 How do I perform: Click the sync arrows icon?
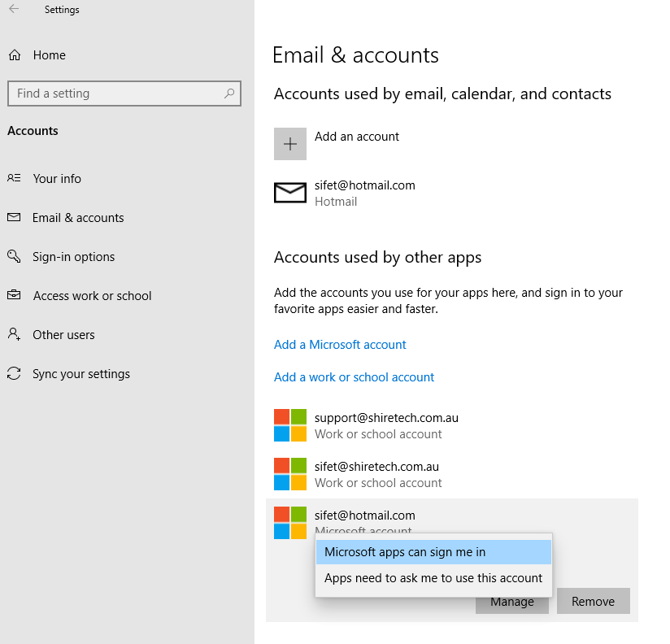(x=14, y=373)
